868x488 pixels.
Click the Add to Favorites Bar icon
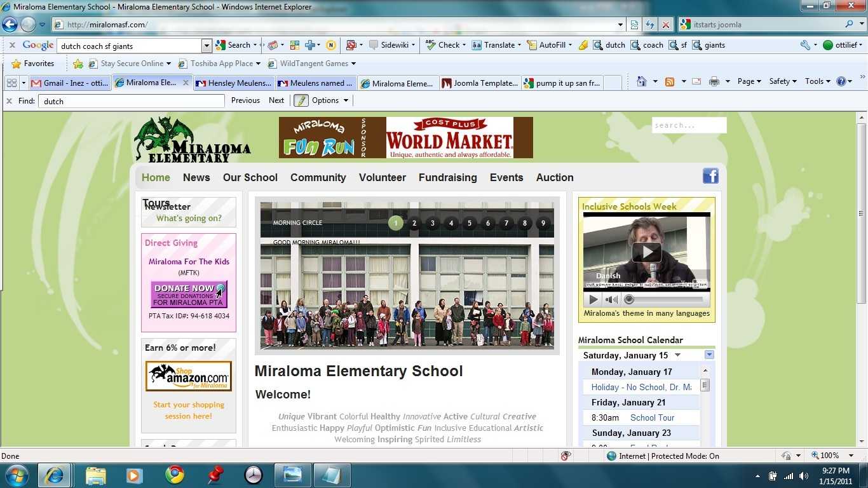tap(78, 64)
